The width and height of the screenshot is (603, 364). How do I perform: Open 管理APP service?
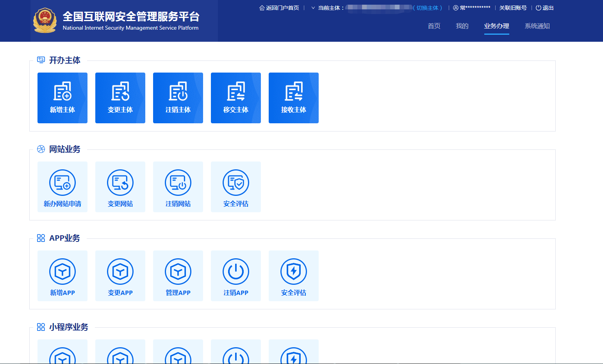click(178, 275)
